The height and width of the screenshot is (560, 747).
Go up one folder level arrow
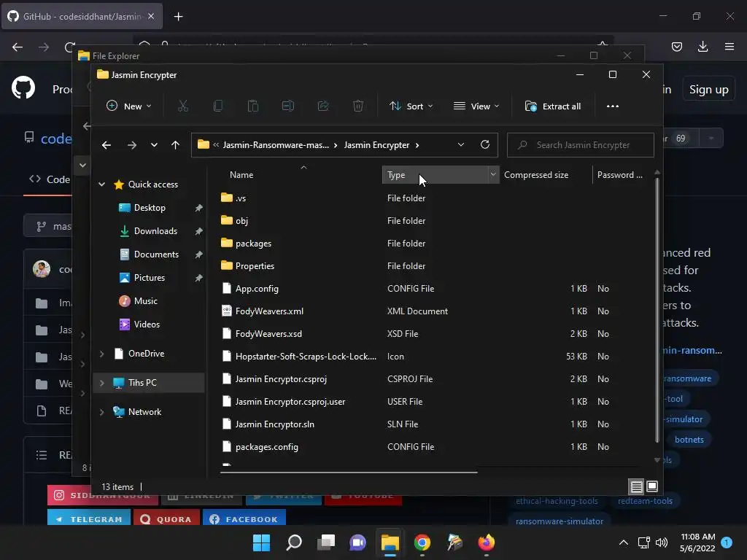pos(175,145)
